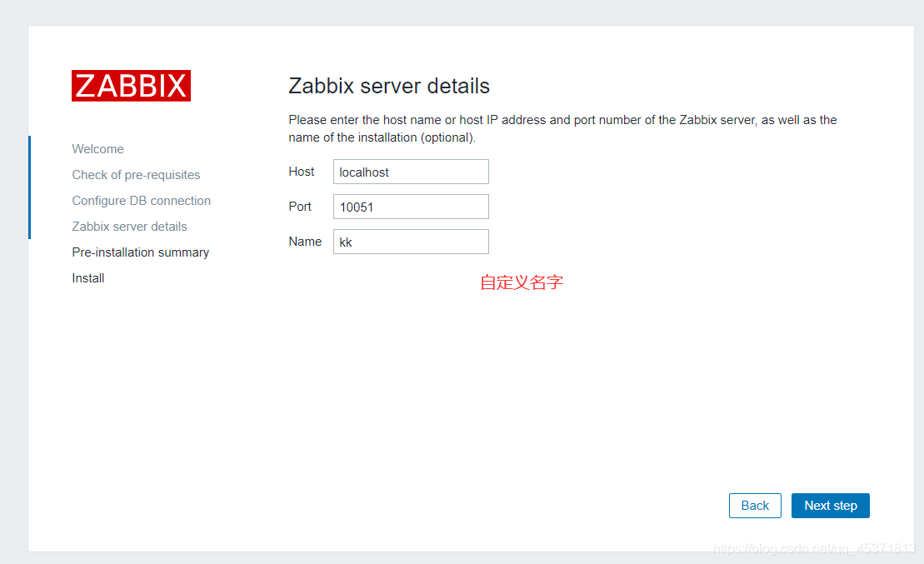This screenshot has height=564, width=924.
Task: Click the Back button
Action: pyautogui.click(x=755, y=506)
